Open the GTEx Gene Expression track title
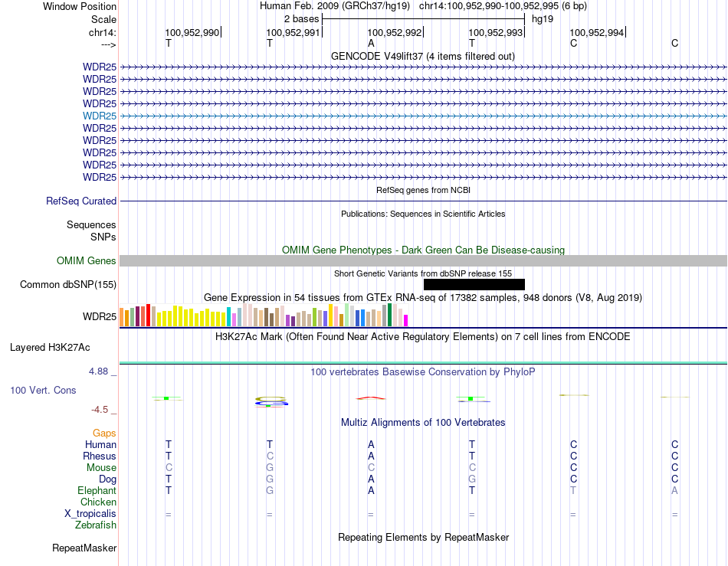 [x=423, y=297]
